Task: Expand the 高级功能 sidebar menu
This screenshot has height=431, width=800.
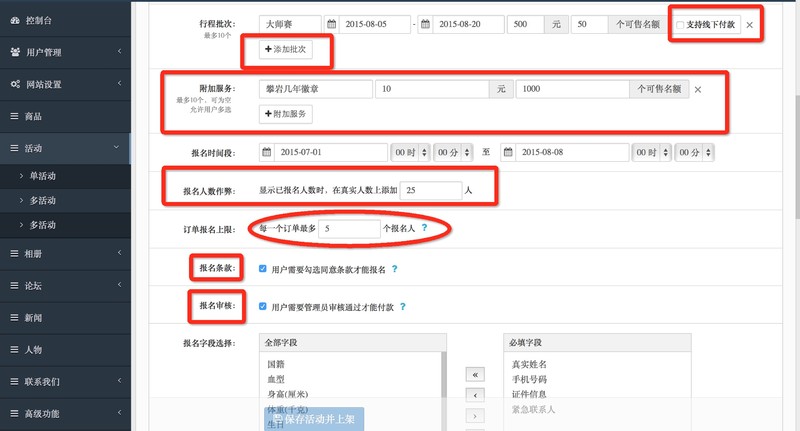Action: 65,414
